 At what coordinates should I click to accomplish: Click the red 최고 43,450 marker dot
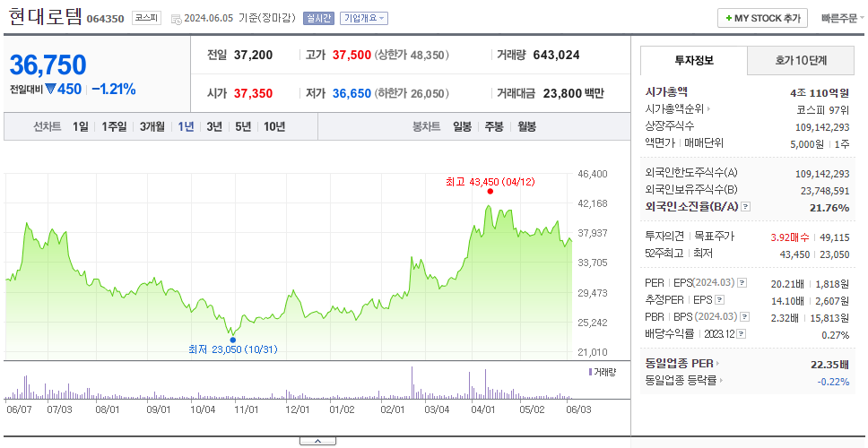[x=490, y=192]
